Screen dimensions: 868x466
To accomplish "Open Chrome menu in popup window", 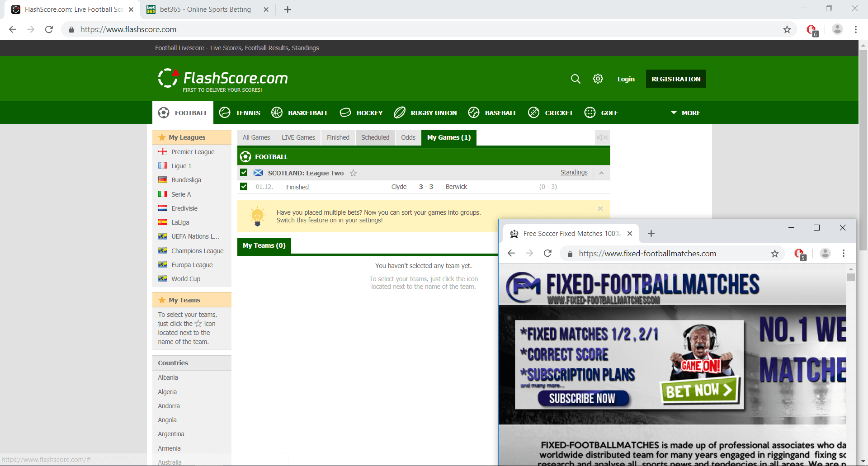I will pos(844,253).
